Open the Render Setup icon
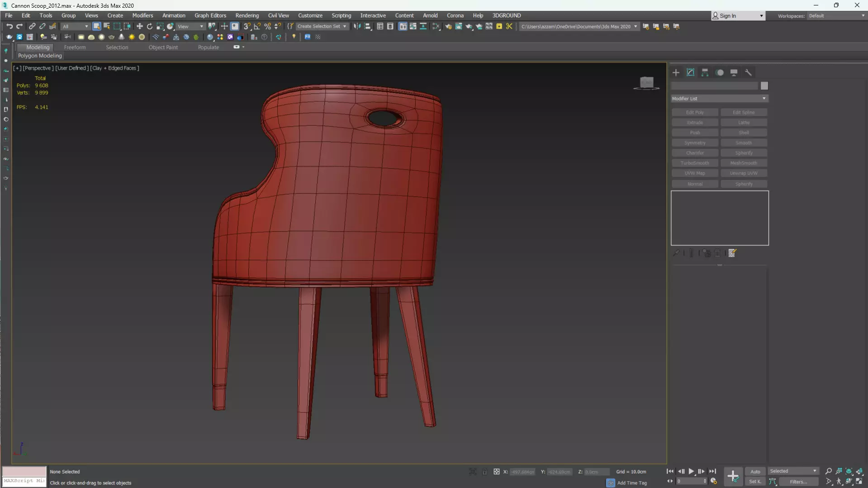 pyautogui.click(x=448, y=27)
